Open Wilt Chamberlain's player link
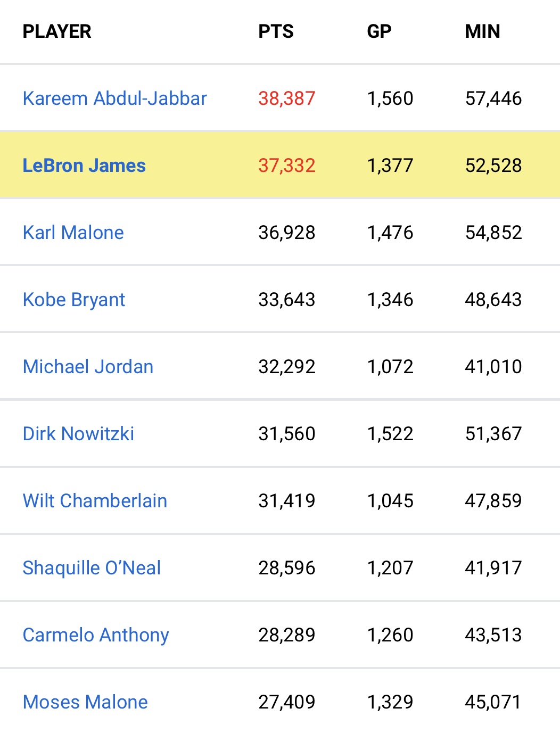The width and height of the screenshot is (560, 733). tap(95, 501)
